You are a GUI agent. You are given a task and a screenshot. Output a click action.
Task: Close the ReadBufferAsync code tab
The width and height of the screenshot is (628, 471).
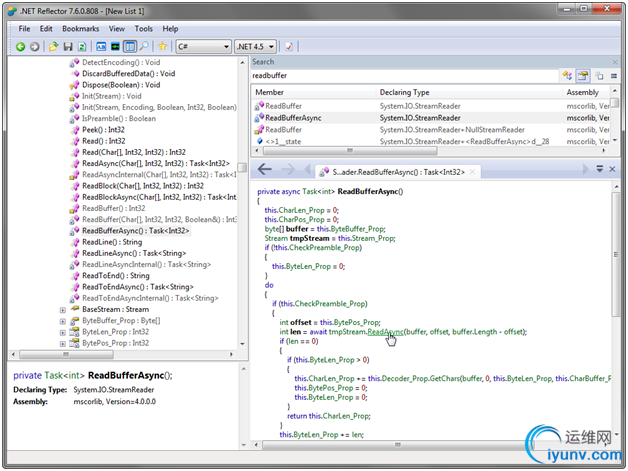click(x=473, y=172)
